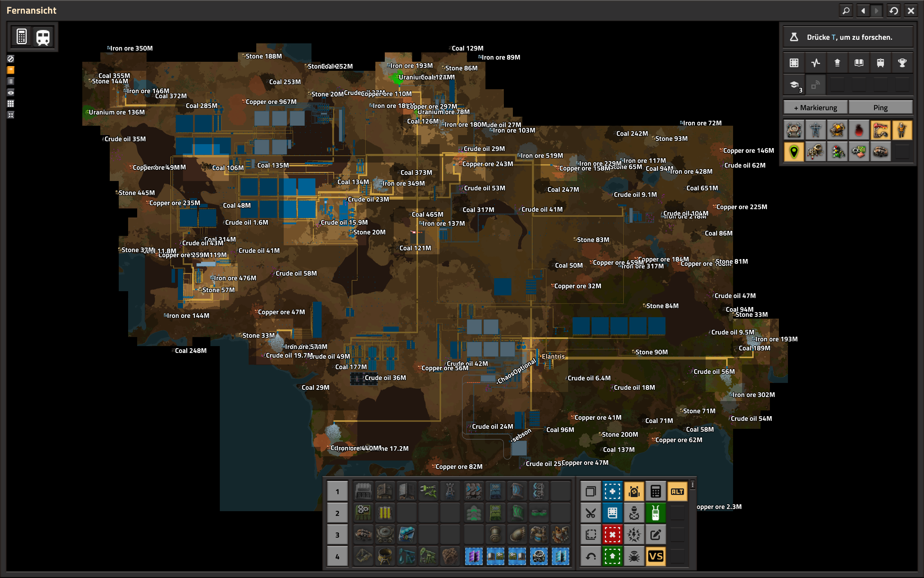Click the Uranium ore 136M map label
This screenshot has width=924, height=578.
click(117, 112)
